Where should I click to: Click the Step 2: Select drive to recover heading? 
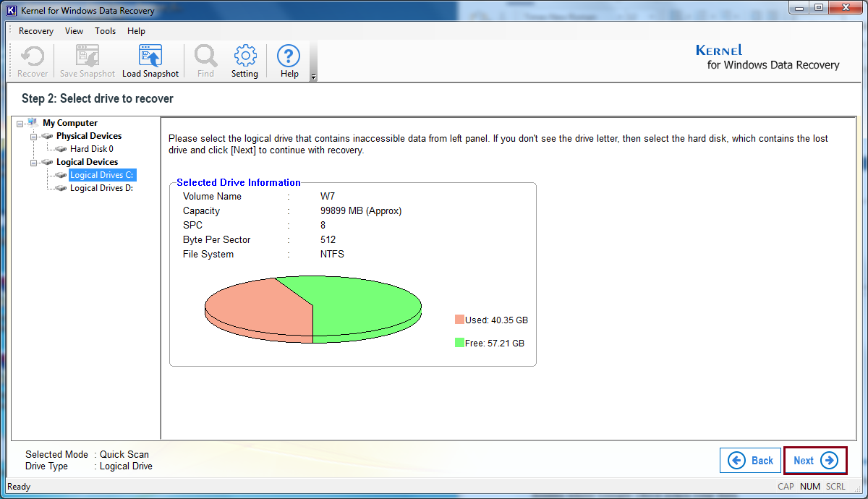(x=98, y=98)
